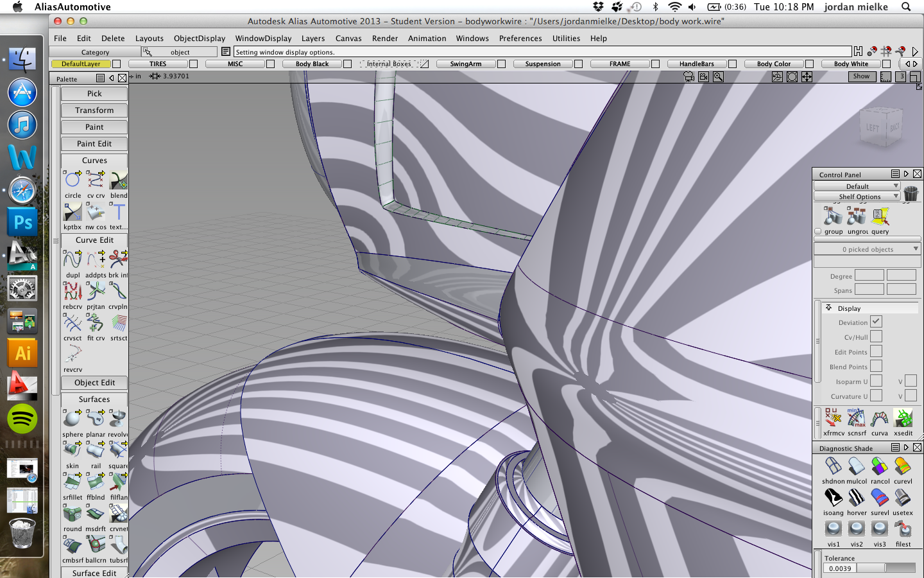Select the srfillet surface fillet tool
The width and height of the screenshot is (924, 578).
[x=73, y=482]
